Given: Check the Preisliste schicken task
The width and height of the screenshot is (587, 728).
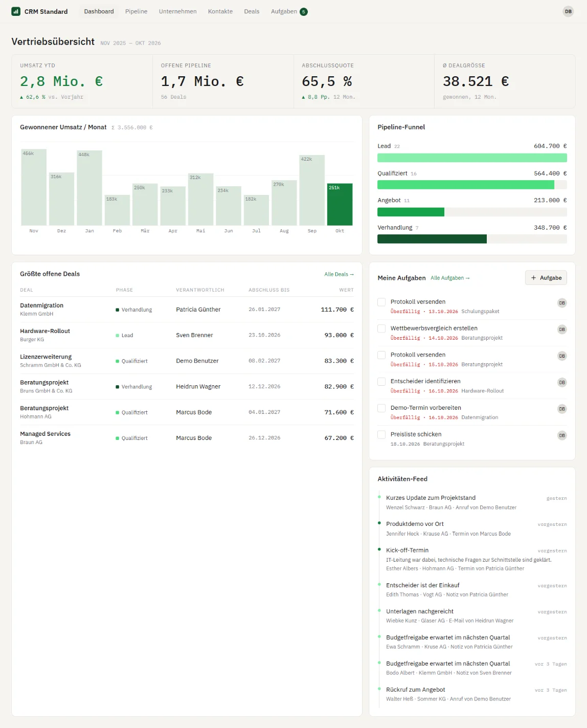Looking at the screenshot, I should coord(381,435).
